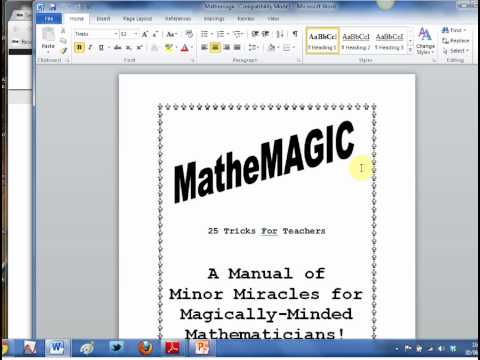Switch to the Page Layout tab

137,19
